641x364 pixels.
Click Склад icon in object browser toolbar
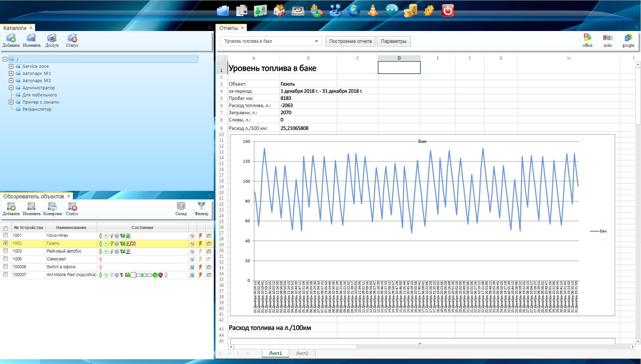(x=181, y=208)
